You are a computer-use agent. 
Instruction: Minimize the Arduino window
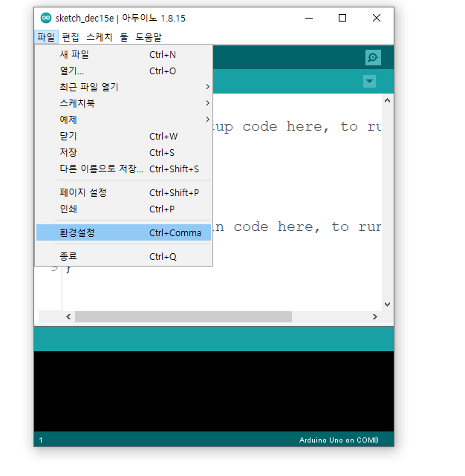[x=309, y=19]
